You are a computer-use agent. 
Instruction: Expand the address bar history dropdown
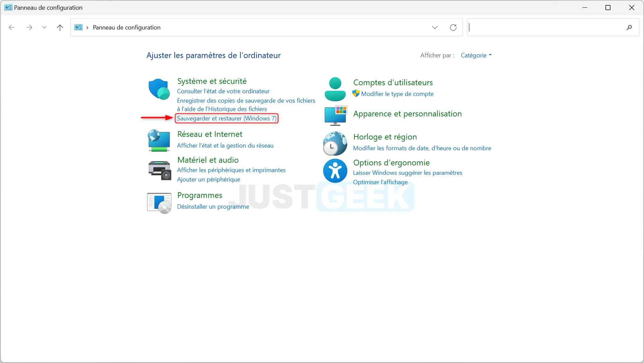[x=435, y=28]
